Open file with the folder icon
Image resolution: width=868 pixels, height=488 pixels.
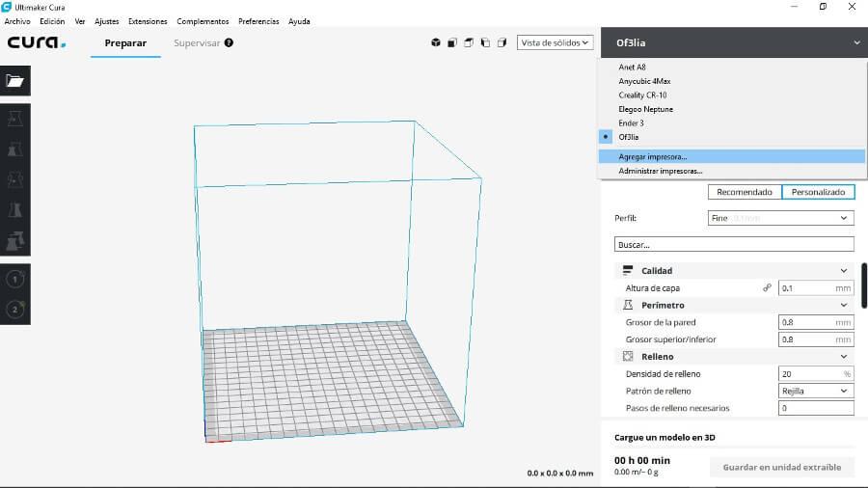click(14, 81)
